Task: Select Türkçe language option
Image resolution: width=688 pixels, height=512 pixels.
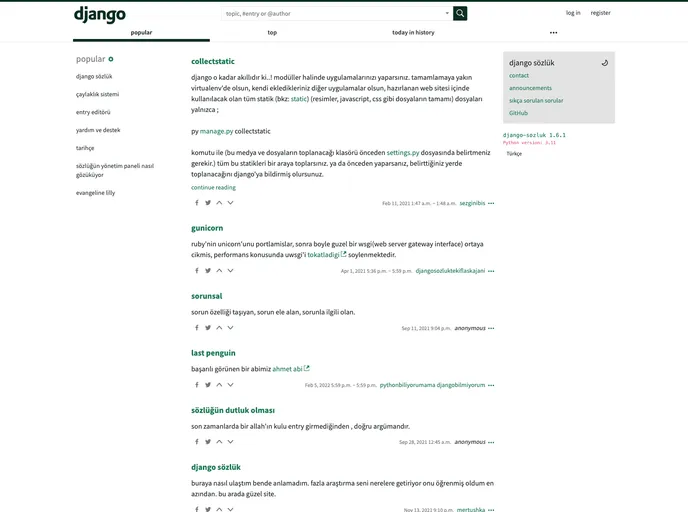Action: (x=514, y=154)
